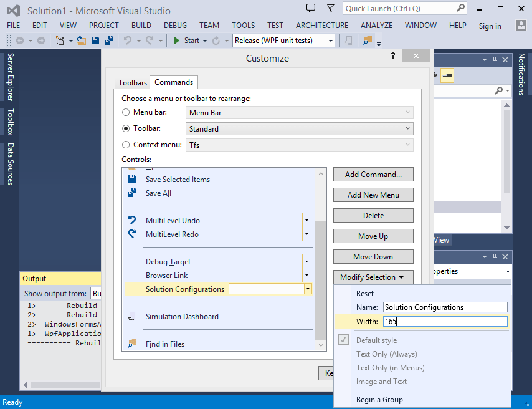Click the Navigate Backward arrow icon
The image size is (532, 409).
[x=20, y=40]
